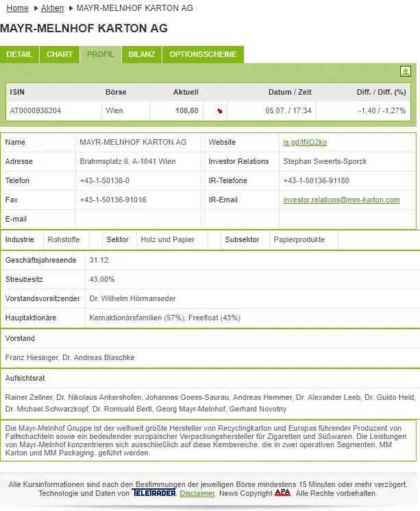This screenshot has width=420, height=511.
Task: Switch to the CHART tab
Action: pos(60,54)
